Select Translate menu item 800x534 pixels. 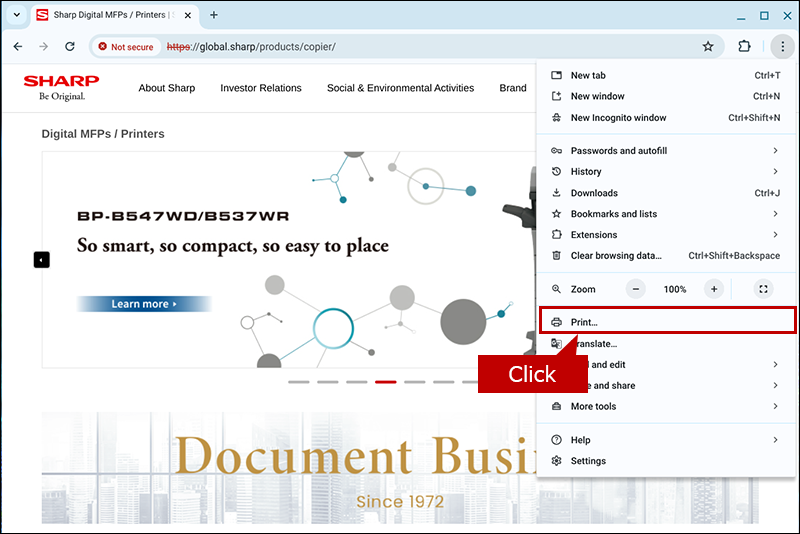tap(666, 344)
